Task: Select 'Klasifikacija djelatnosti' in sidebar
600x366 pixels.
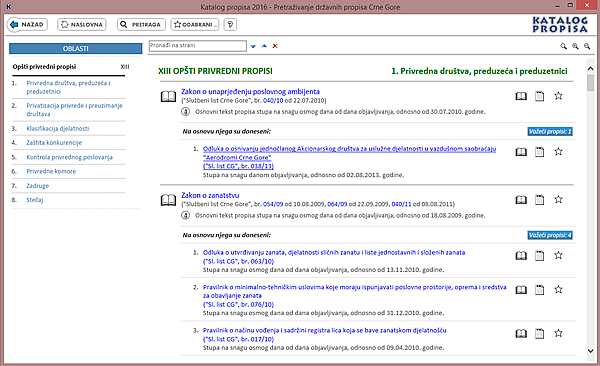Action: 57,129
